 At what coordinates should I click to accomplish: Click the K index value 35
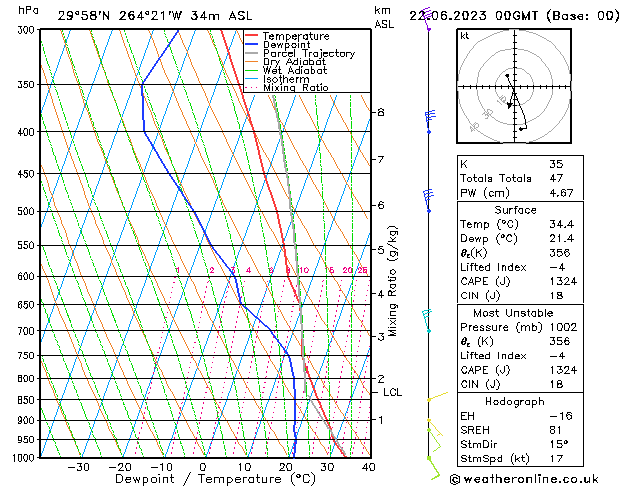pyautogui.click(x=556, y=164)
